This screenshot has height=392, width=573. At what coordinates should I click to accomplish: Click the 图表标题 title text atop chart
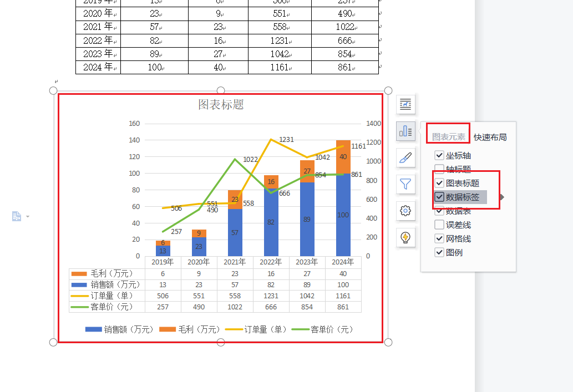pos(221,104)
